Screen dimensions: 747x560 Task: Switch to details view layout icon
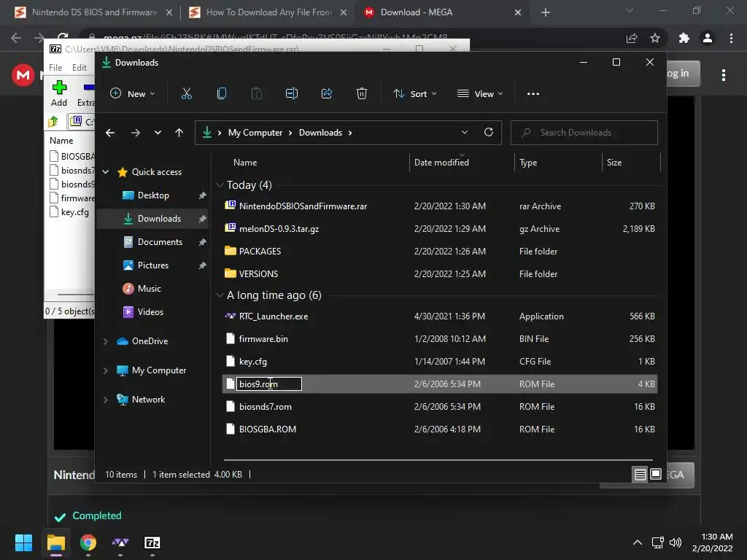click(640, 474)
